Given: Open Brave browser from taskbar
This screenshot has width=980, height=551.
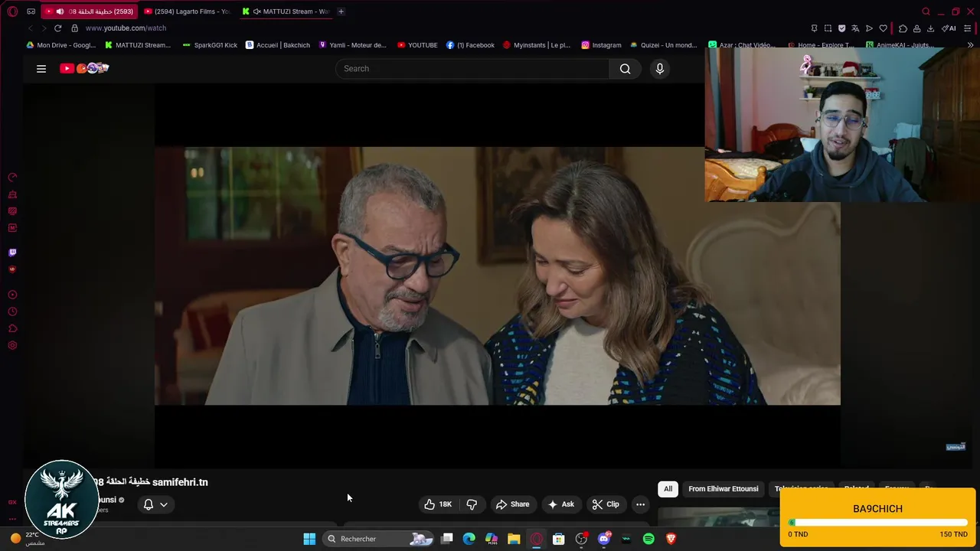Looking at the screenshot, I should 671,539.
